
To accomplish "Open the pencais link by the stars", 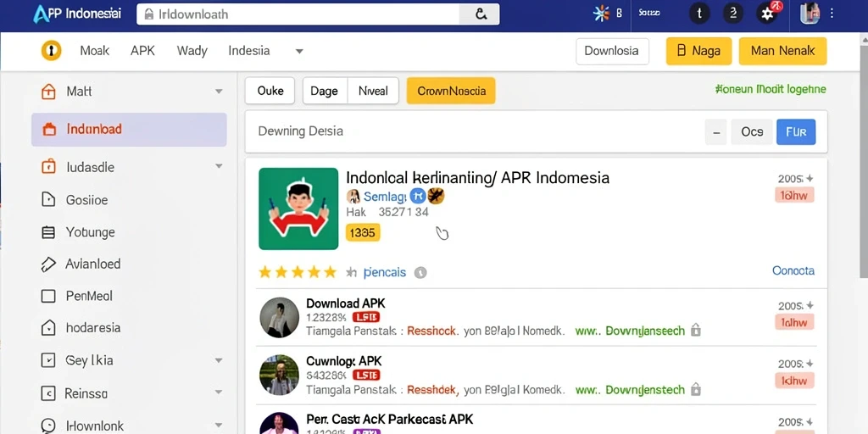I will pos(385,272).
